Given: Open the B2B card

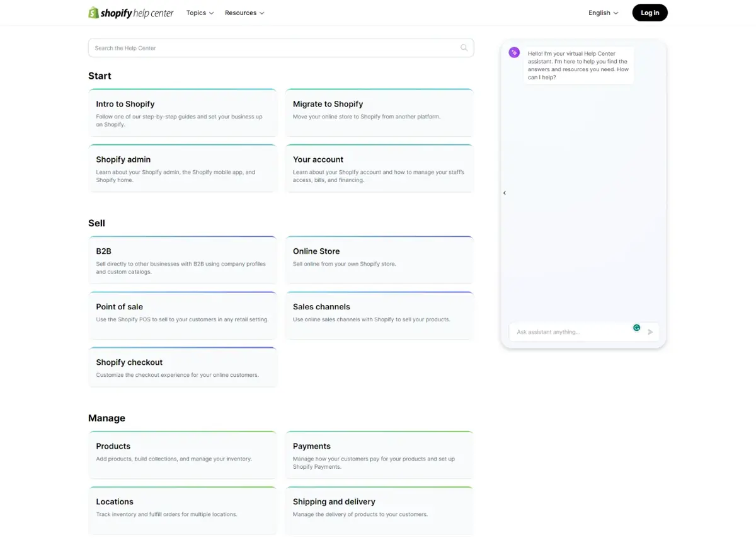Looking at the screenshot, I should pos(183,260).
